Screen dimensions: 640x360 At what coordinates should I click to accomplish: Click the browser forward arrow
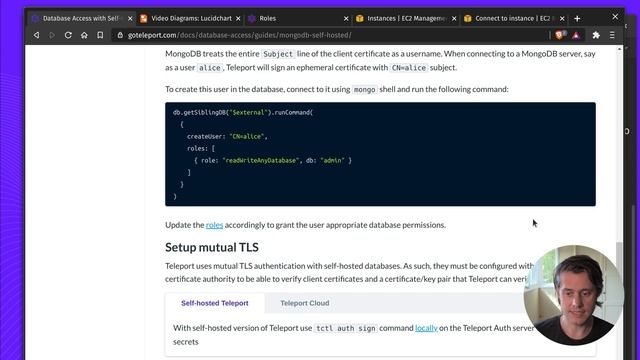pyautogui.click(x=52, y=35)
